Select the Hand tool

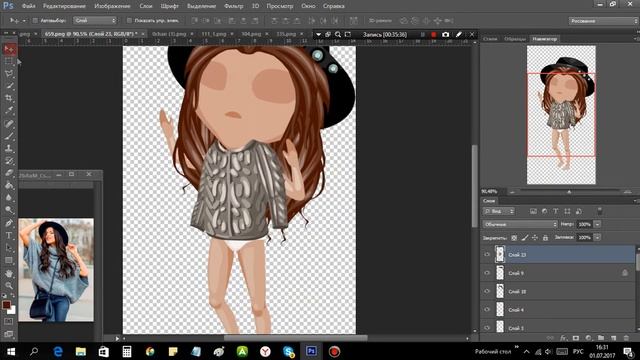tap(9, 273)
